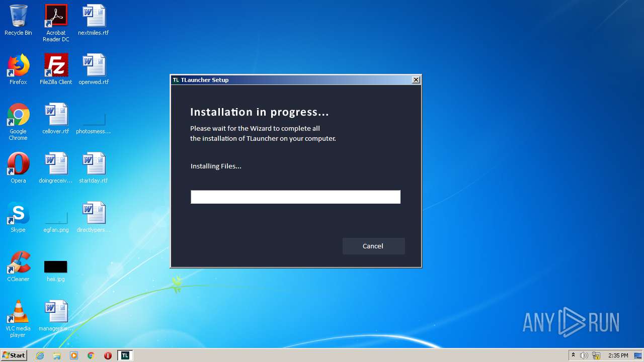Open directlypers document icon
The width and height of the screenshot is (644, 362).
pos(94,217)
